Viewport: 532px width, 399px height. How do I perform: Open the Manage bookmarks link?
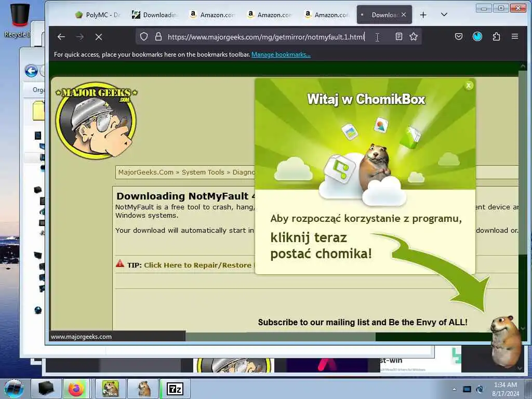pos(281,55)
